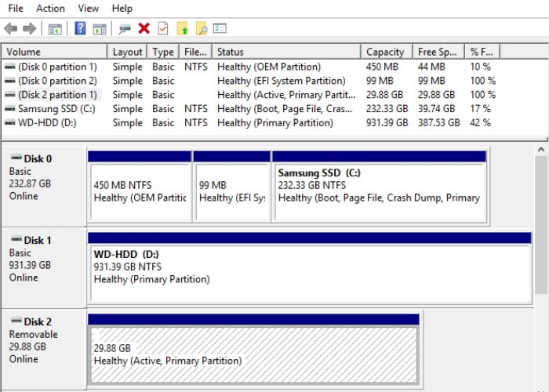Toggle the console tree pane icon
The image size is (549, 392).
(x=55, y=28)
